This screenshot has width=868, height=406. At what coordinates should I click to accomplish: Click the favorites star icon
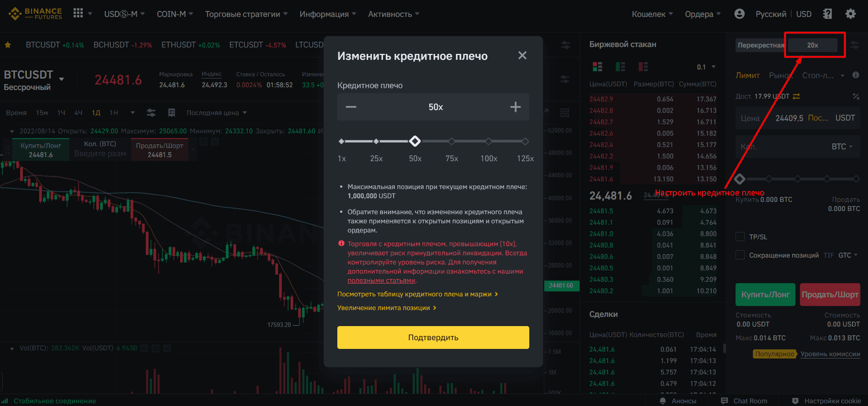pyautogui.click(x=8, y=45)
